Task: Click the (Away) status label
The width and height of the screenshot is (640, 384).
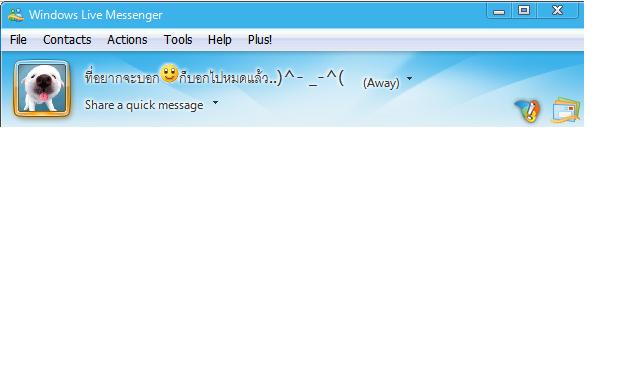Action: point(381,83)
